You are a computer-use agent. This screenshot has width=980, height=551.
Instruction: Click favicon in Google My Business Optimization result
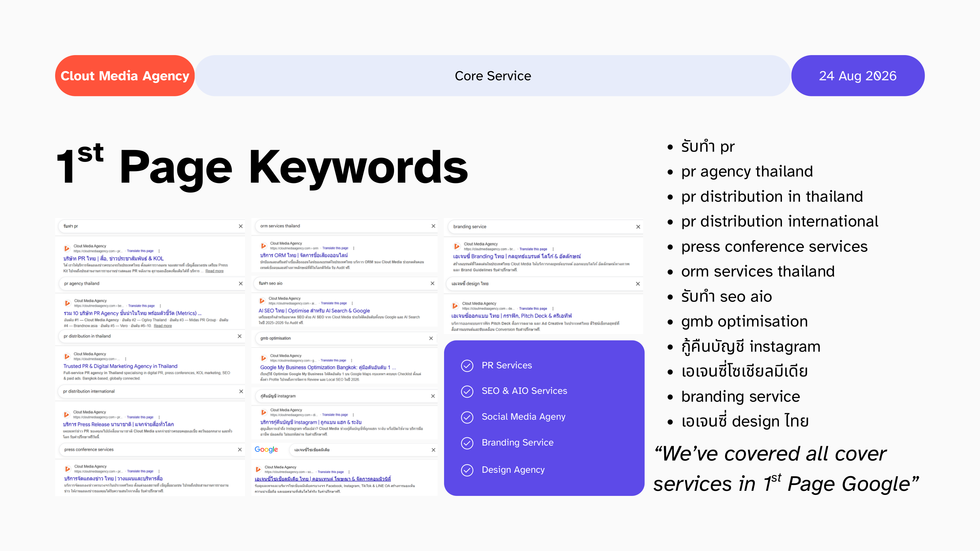(x=264, y=358)
